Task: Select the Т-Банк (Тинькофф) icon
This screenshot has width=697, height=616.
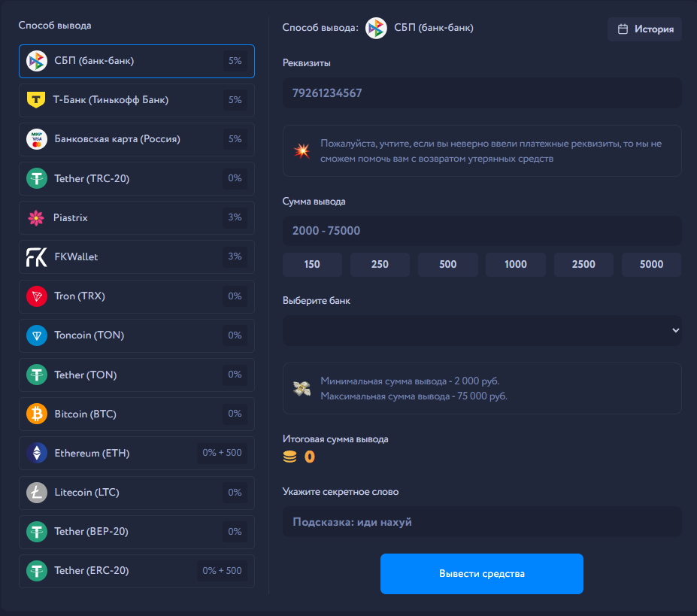Action: pos(36,99)
